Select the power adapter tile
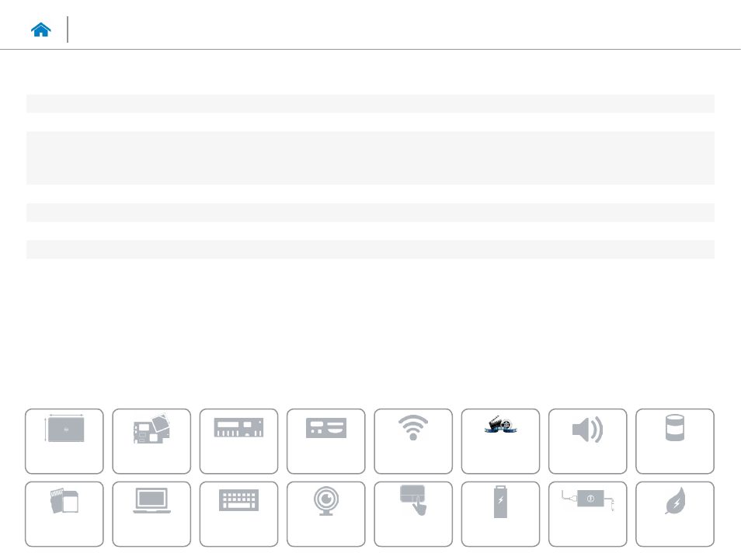 587,514
